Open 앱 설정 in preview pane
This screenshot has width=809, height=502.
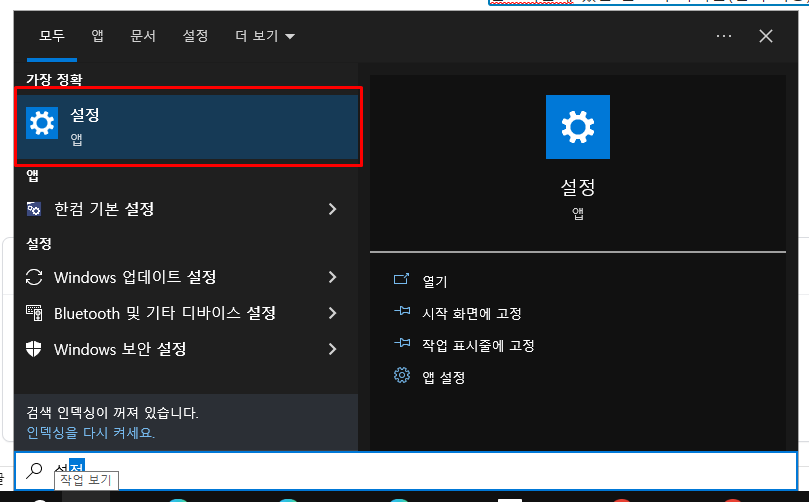(444, 377)
